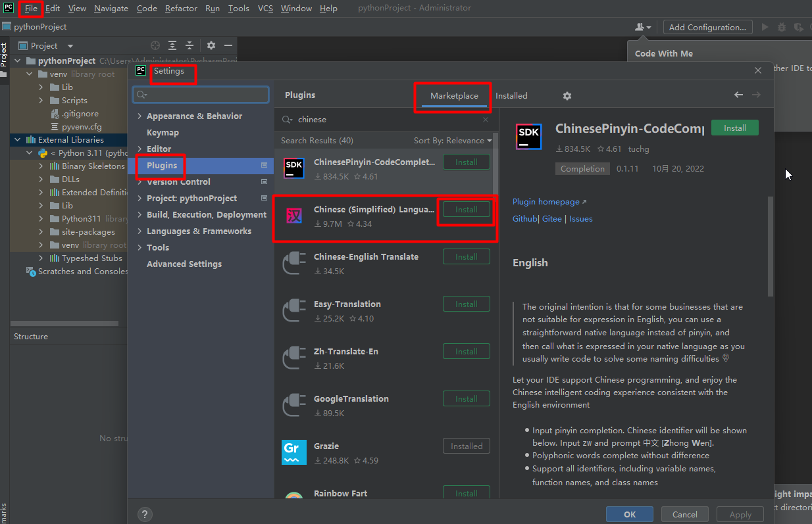
Task: Click the ChinesePinyin-CodeCompletion SDK icon in results list
Action: coord(293,168)
